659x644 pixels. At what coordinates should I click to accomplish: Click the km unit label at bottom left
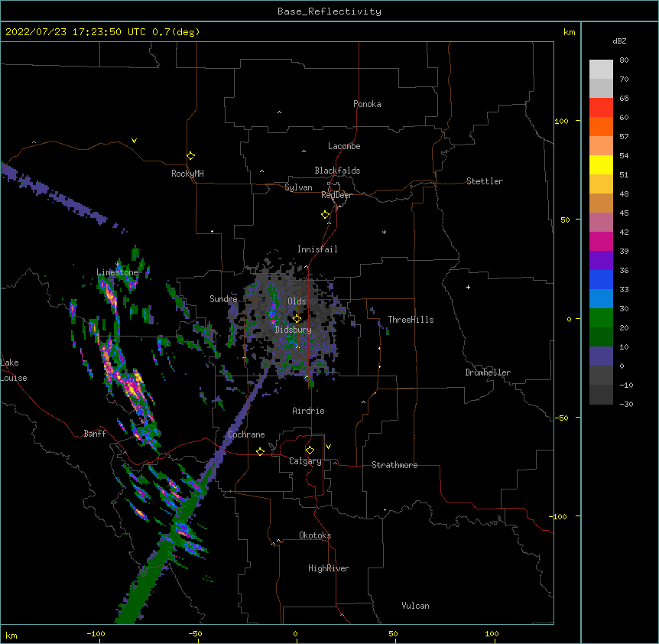point(11,635)
